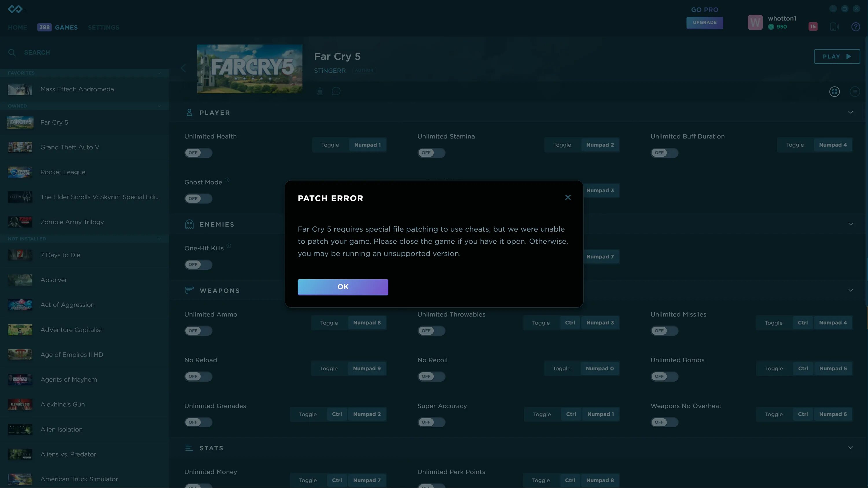Image resolution: width=868 pixels, height=488 pixels.
Task: Select Alien Isolation in sidebar
Action: click(84, 429)
